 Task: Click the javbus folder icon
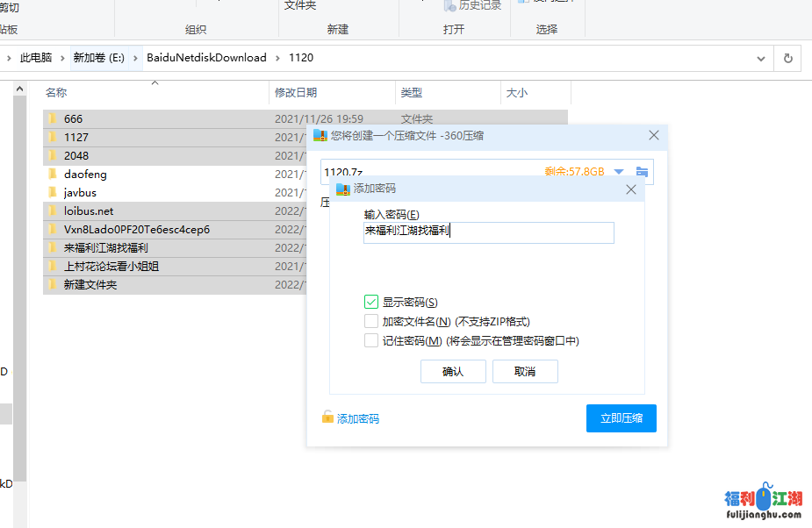point(53,192)
